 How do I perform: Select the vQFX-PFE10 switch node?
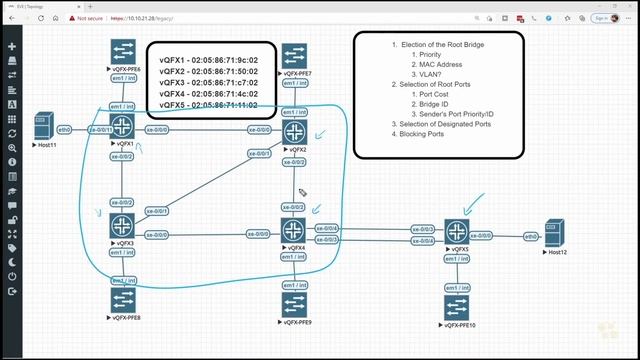click(457, 308)
